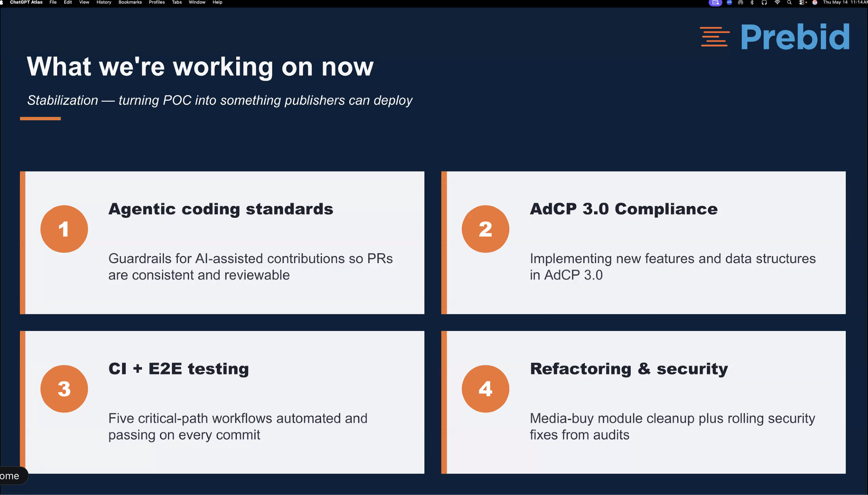Viewport: 868px width, 495px height.
Task: Click the date and time display
Action: [845, 3]
